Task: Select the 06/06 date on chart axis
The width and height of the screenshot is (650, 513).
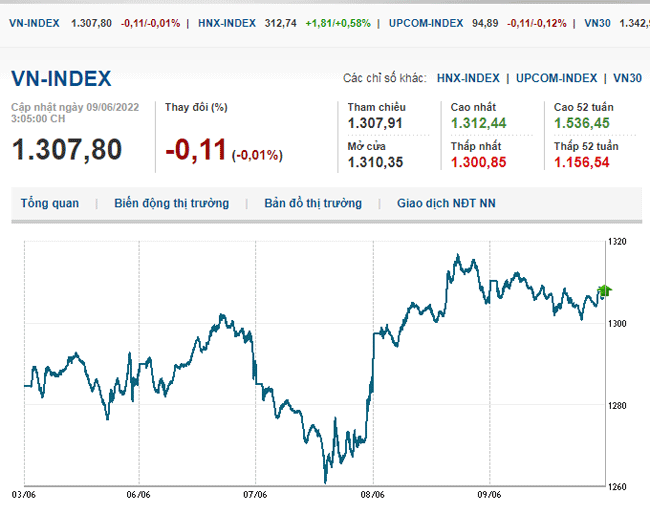Action: click(x=139, y=494)
